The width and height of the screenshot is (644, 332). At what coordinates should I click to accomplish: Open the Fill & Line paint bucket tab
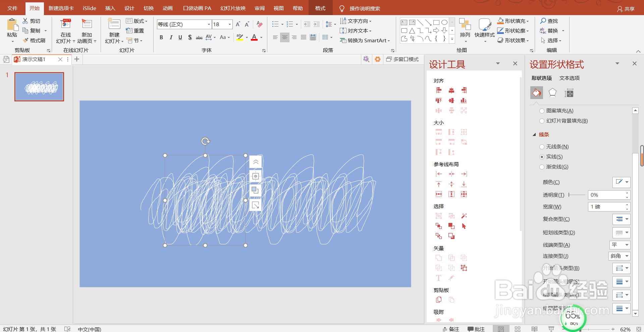[537, 93]
